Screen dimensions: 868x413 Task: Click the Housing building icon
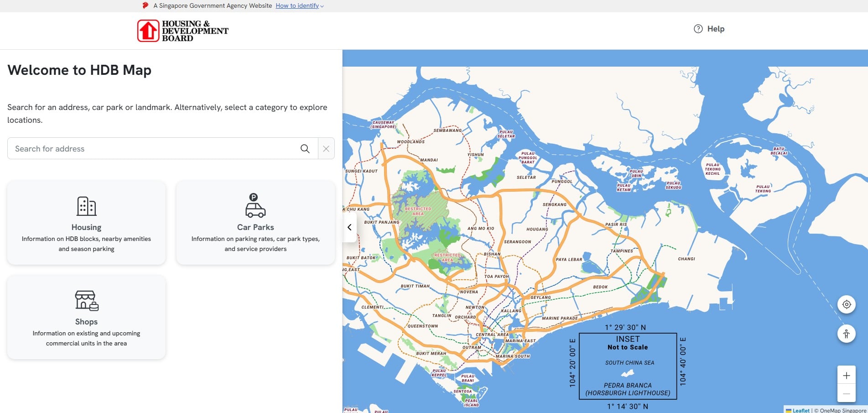(86, 206)
